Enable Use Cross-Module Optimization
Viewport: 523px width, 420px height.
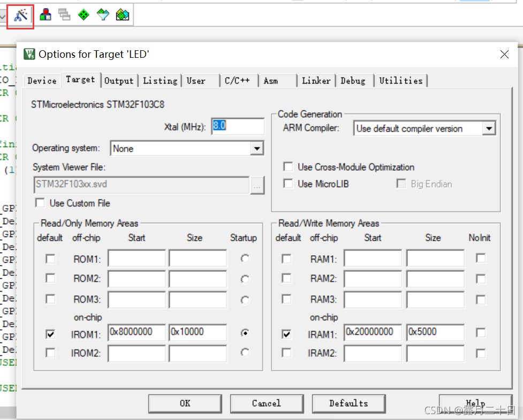click(288, 167)
